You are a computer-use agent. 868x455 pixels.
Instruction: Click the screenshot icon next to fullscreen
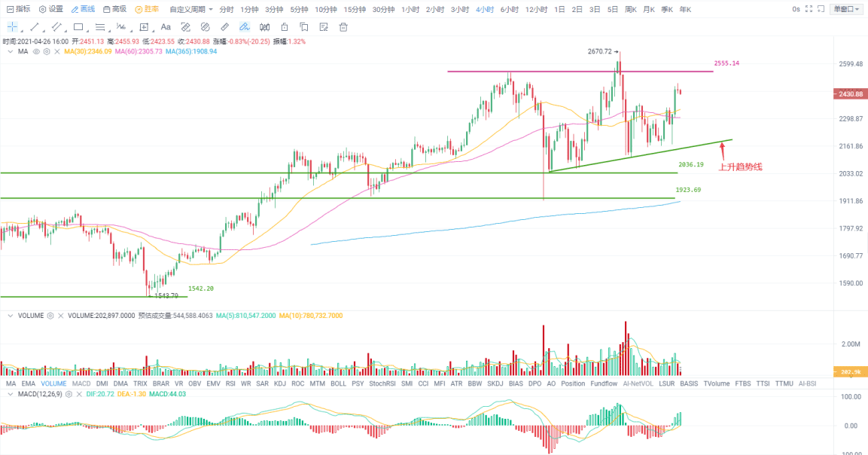coord(821,9)
